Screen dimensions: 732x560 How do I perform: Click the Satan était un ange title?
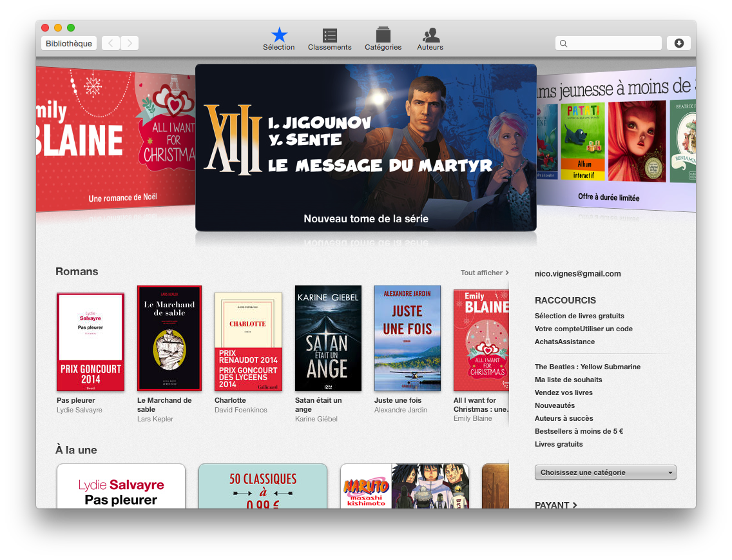click(x=318, y=405)
